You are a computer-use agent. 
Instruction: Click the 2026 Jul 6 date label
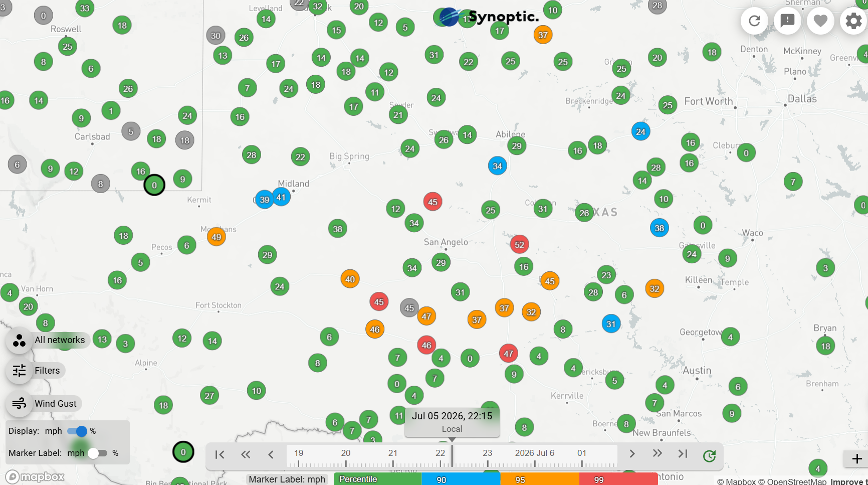point(535,453)
